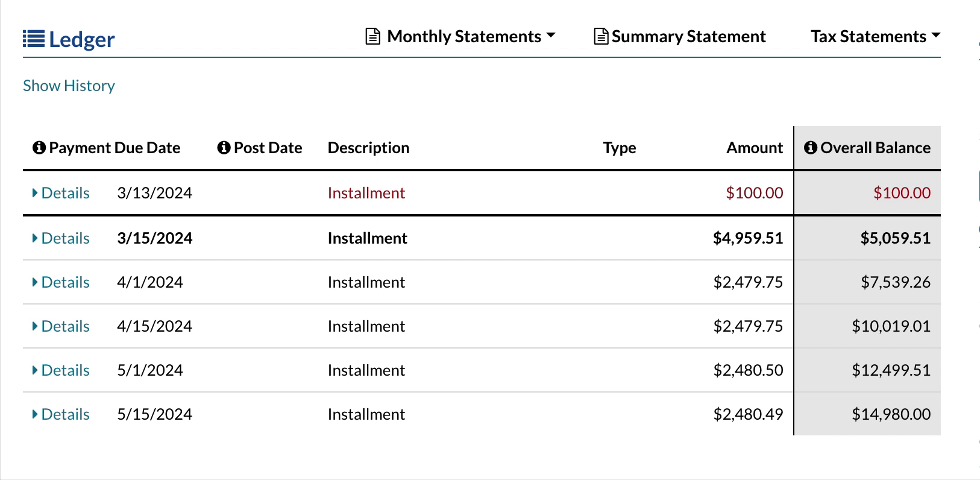Expand Details for 4/15/2024 installment

[x=61, y=326]
